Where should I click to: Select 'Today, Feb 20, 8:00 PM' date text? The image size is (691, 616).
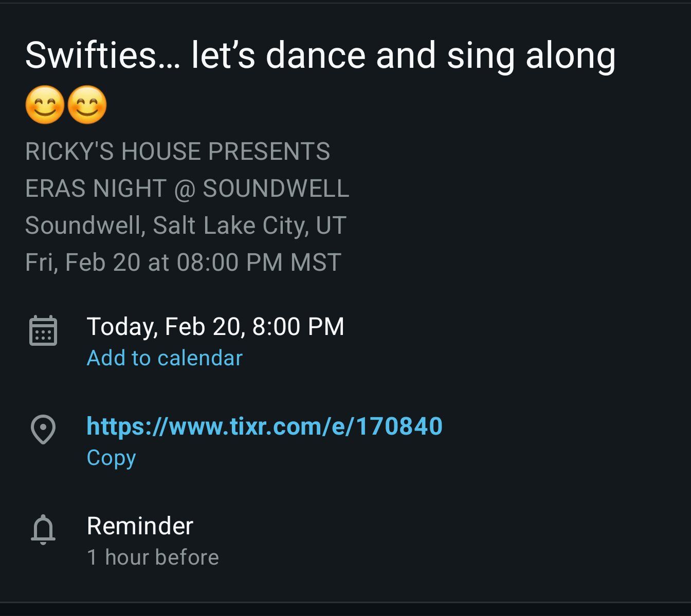[215, 327]
